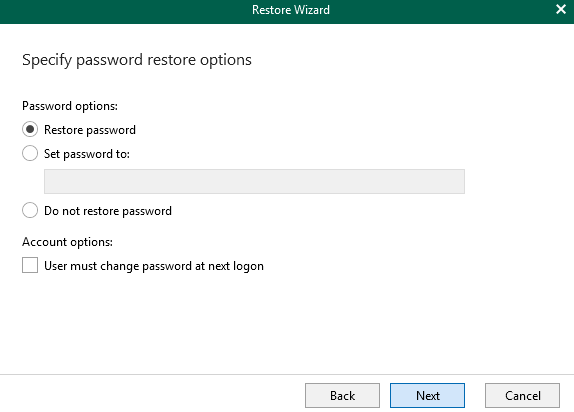Click the password entry text field
Screen dimensions: 574x412
click(254, 181)
